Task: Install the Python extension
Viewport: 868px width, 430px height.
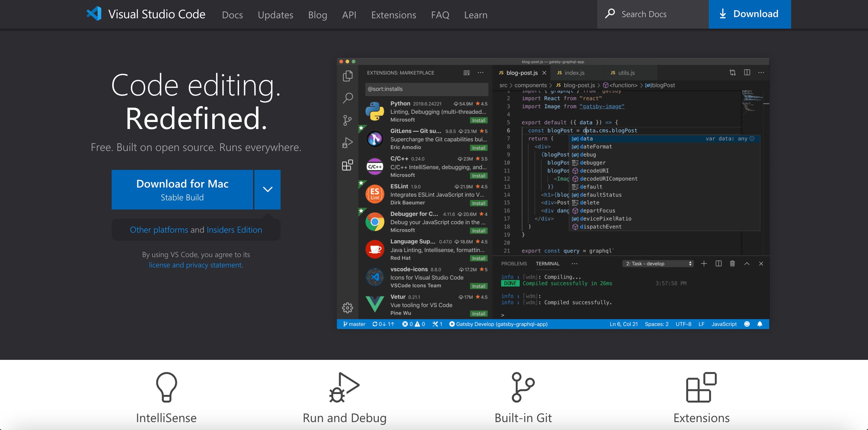Action: (x=479, y=121)
